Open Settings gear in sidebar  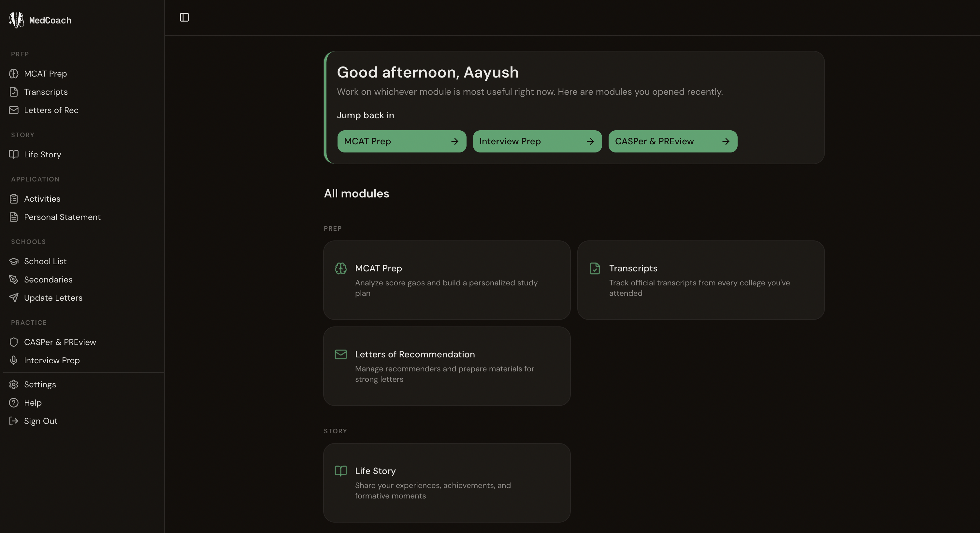[14, 384]
